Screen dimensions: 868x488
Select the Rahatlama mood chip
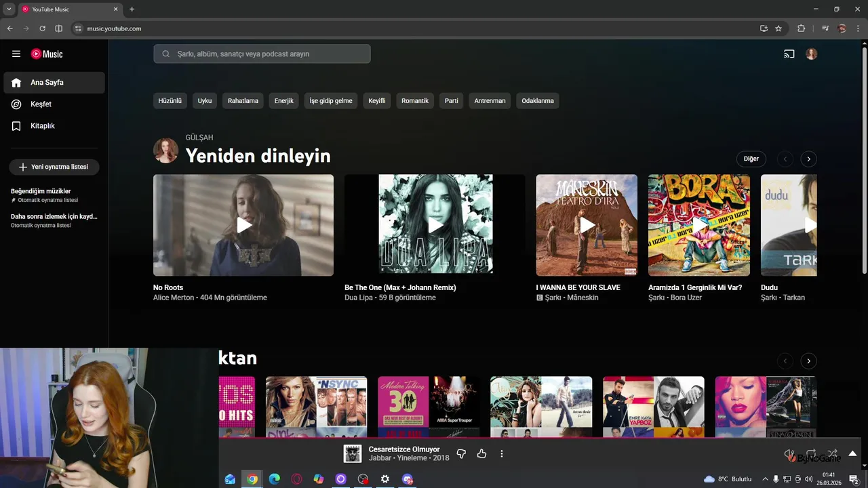(x=243, y=101)
